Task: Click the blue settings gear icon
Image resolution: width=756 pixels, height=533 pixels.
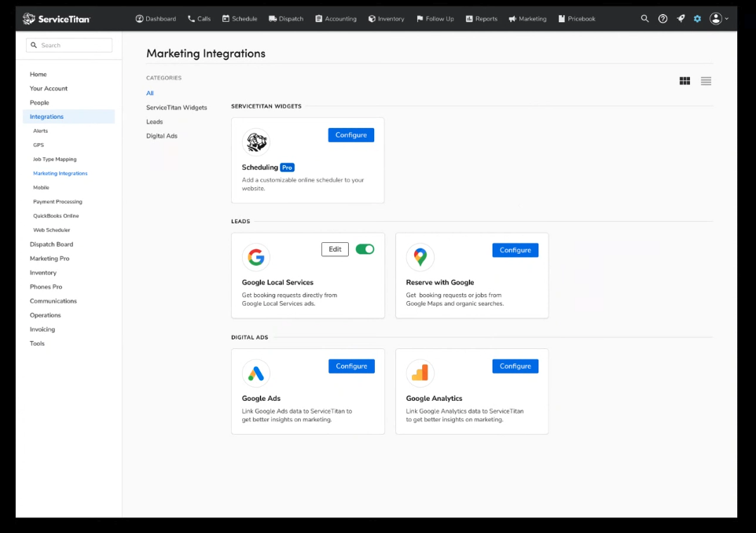Action: [x=697, y=18]
